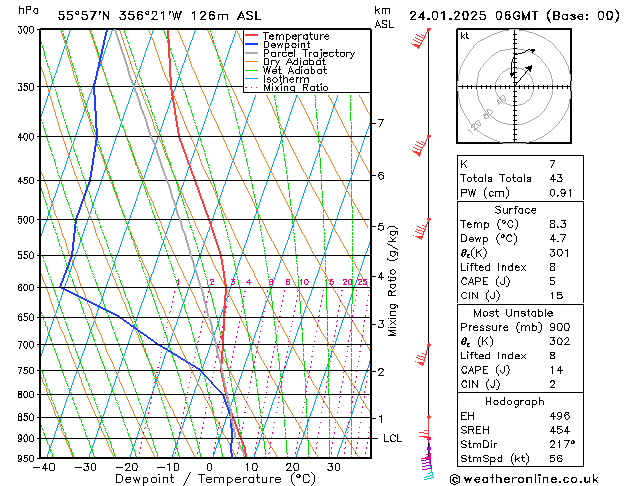Click the 7 km altitude label
The height and width of the screenshot is (486, 629).
381,123
